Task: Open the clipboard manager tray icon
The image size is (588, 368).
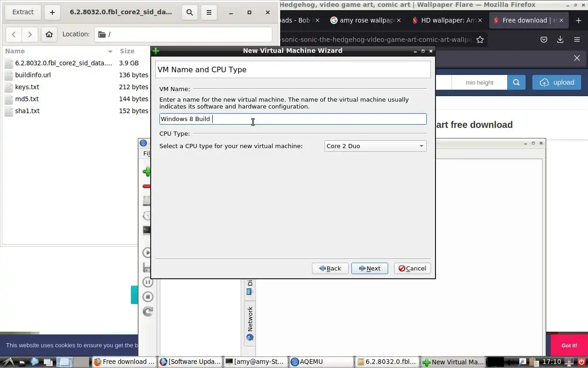Action: [534, 362]
